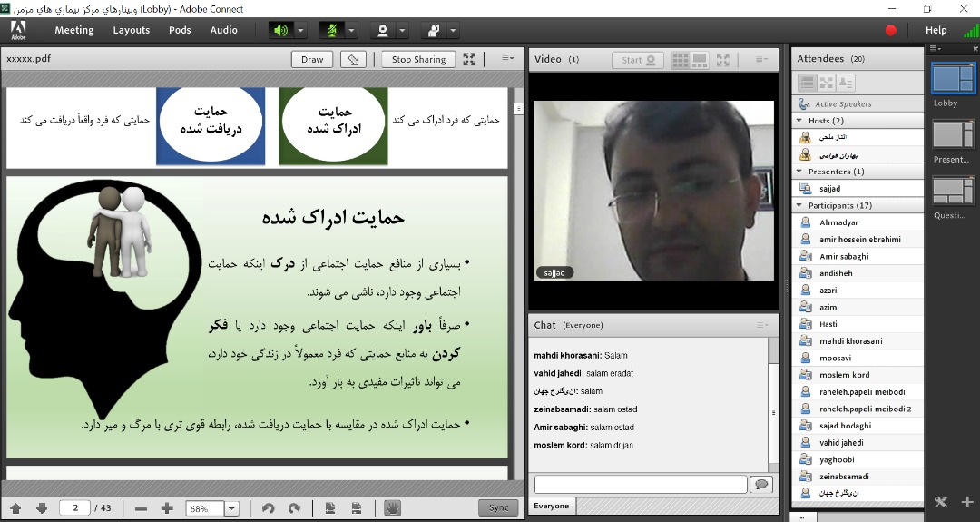Click the Stop Sharing button
This screenshot has width=980, height=522.
(x=418, y=59)
